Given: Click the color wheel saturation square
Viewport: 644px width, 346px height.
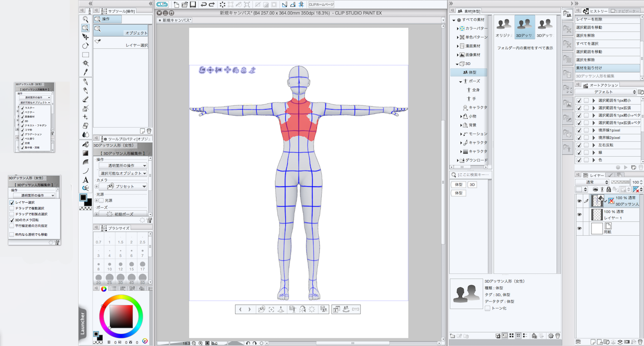Looking at the screenshot, I should [121, 316].
